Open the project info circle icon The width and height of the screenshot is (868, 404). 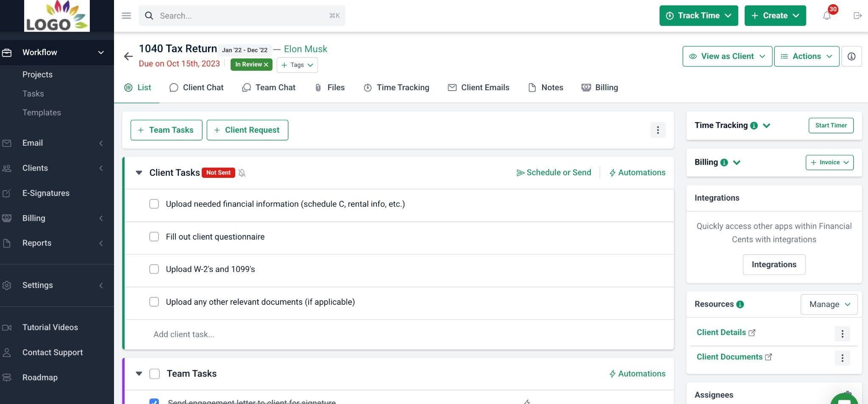851,56
